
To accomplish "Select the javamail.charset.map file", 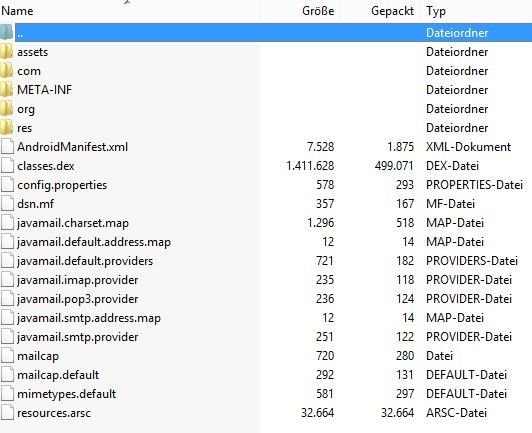I will click(266, 223).
